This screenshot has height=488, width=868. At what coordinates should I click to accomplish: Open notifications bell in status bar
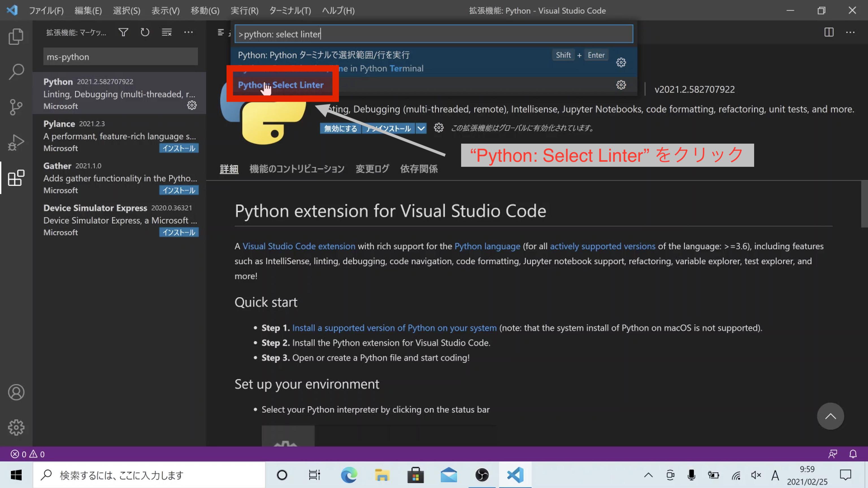[x=853, y=454]
